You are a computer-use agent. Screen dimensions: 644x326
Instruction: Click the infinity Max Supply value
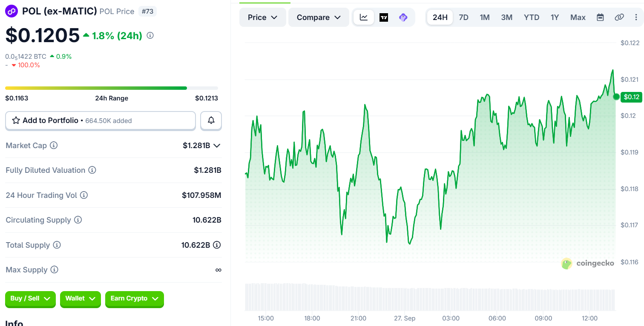(x=218, y=270)
